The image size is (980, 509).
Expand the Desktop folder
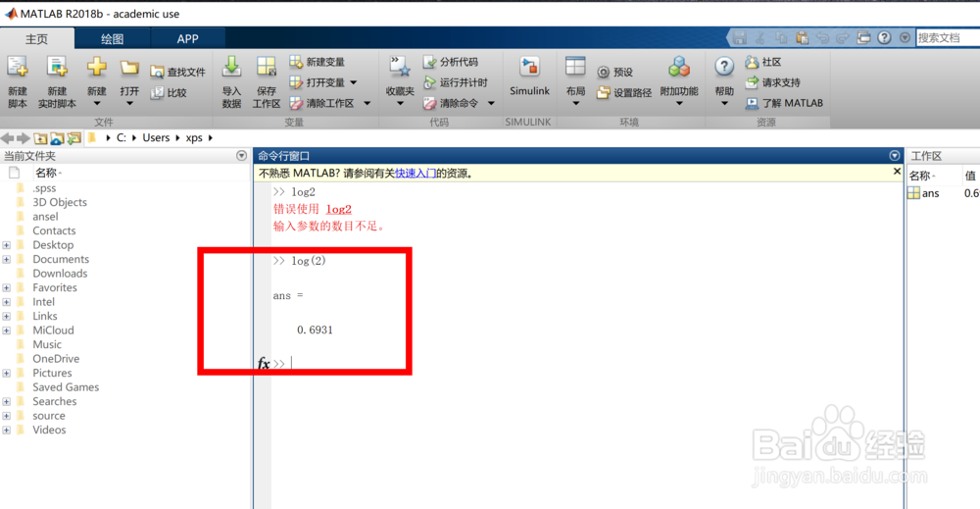(6, 245)
